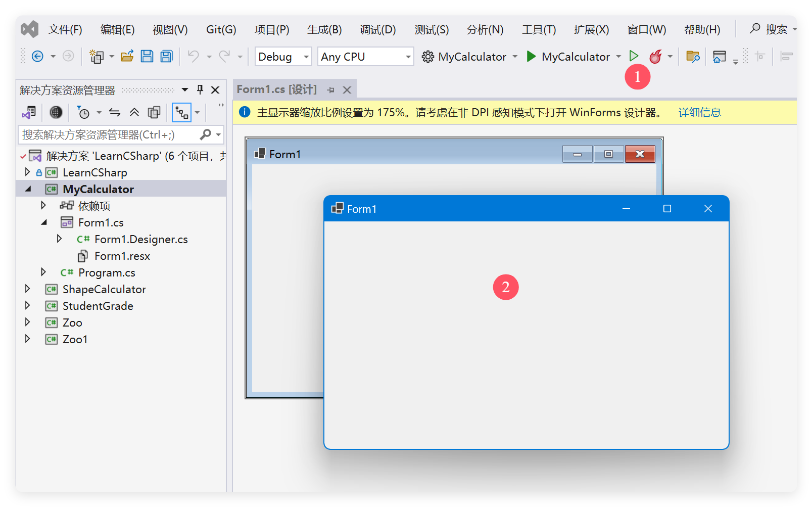Click Solution Explorer toolbar overflow chevron
Image resolution: width=812 pixels, height=507 pixels.
coord(221,105)
